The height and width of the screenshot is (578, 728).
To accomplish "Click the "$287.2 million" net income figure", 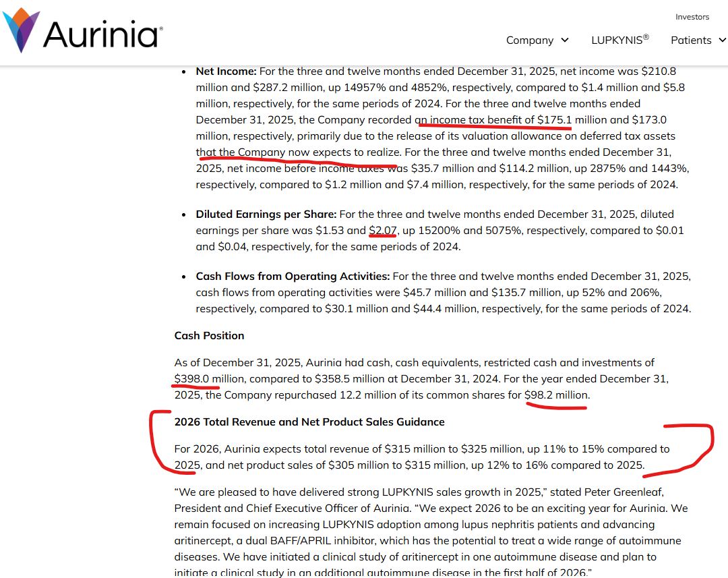I will [x=287, y=88].
